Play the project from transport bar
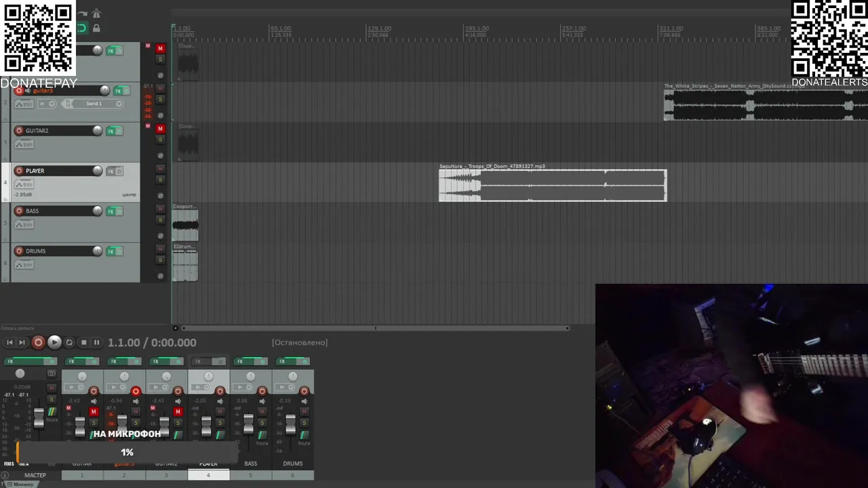868x488 pixels. (54, 343)
